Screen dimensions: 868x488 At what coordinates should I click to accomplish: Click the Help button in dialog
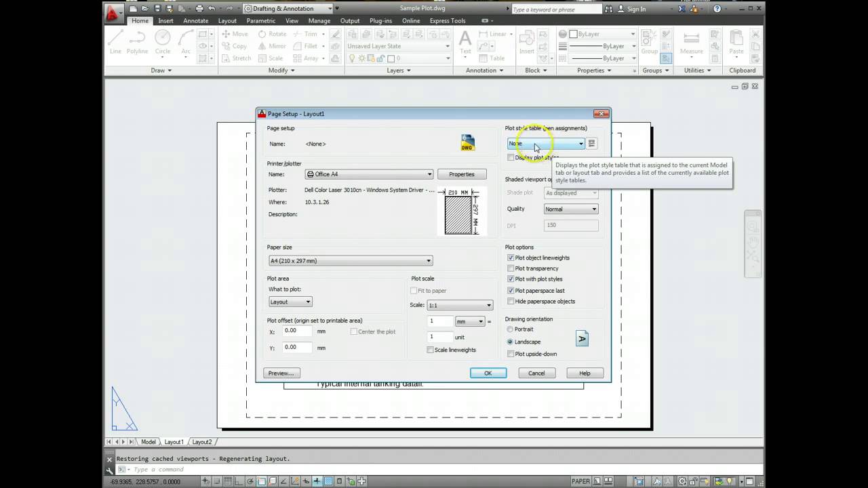[x=585, y=373]
